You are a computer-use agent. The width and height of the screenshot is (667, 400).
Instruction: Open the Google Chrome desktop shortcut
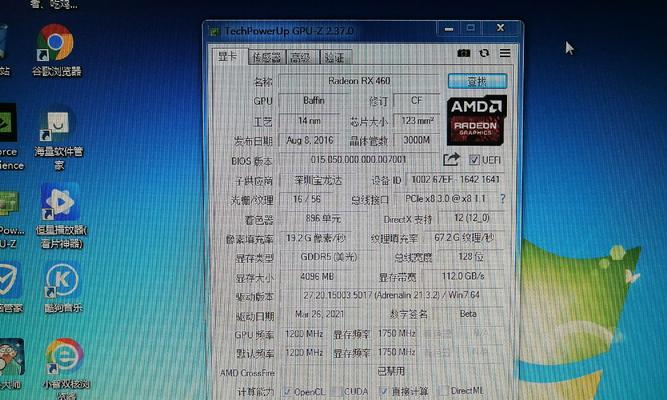coord(56,50)
